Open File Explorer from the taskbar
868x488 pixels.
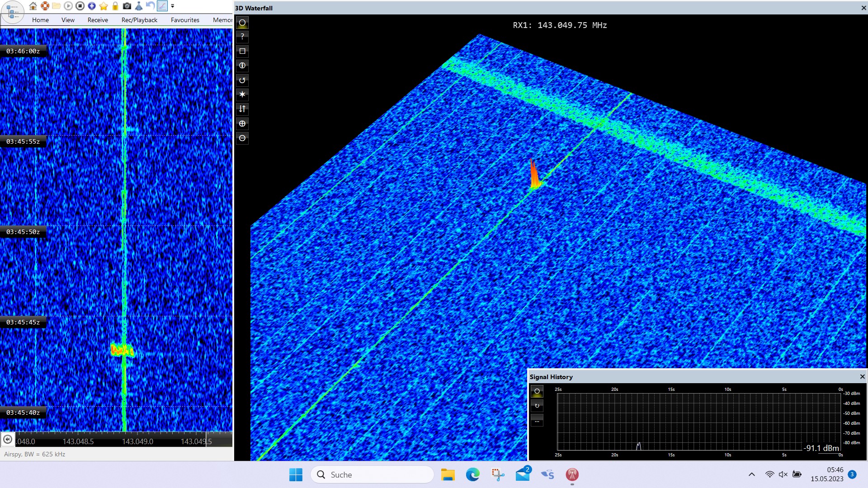448,474
